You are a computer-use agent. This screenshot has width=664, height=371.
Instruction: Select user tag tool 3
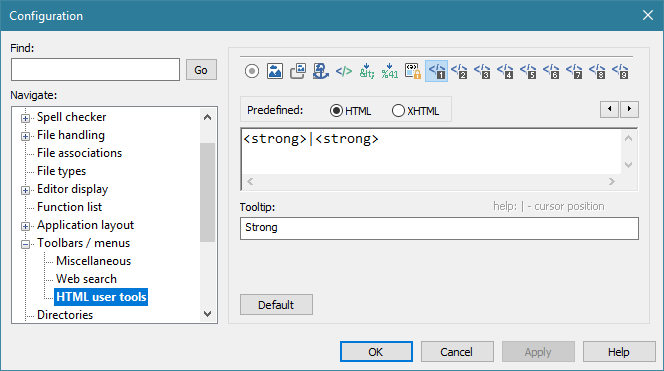482,71
